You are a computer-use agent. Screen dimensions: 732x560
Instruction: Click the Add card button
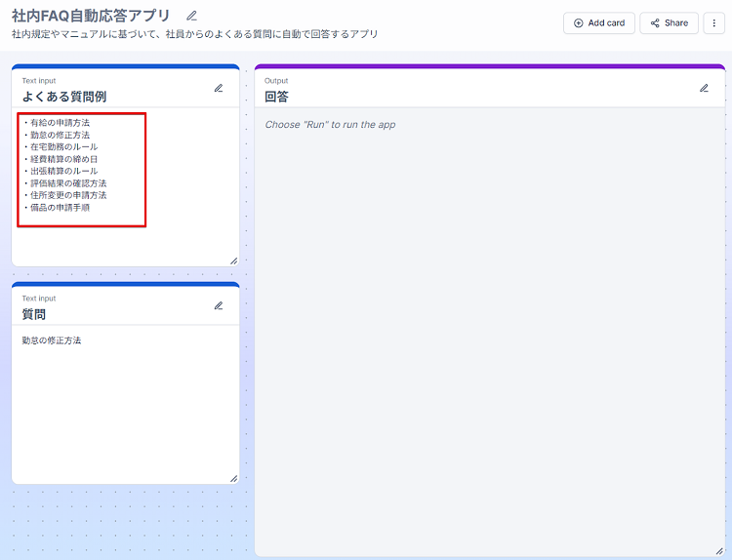[x=599, y=22]
